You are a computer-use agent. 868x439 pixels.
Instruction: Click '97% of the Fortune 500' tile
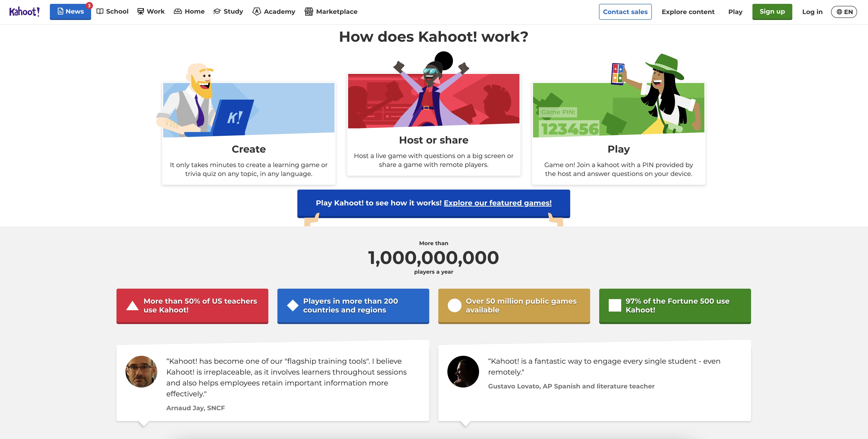pos(675,306)
